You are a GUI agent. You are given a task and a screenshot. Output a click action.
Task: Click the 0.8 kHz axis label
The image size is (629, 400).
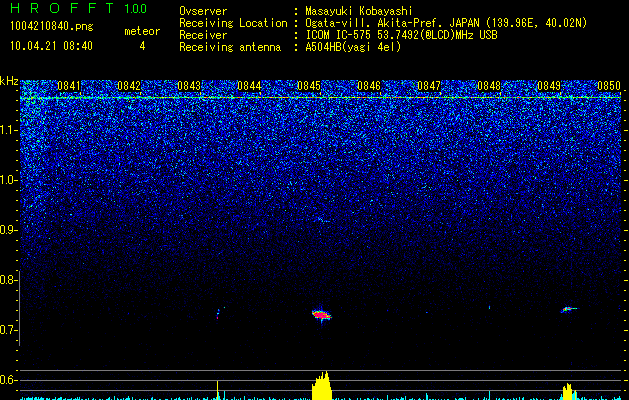coord(8,280)
